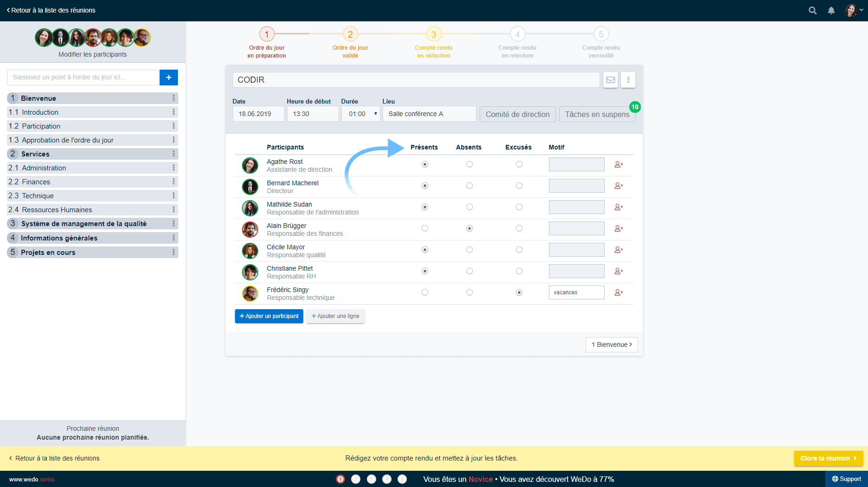Screen dimensions: 868x487
Task: Click the Clore la réunion button
Action: click(828, 458)
